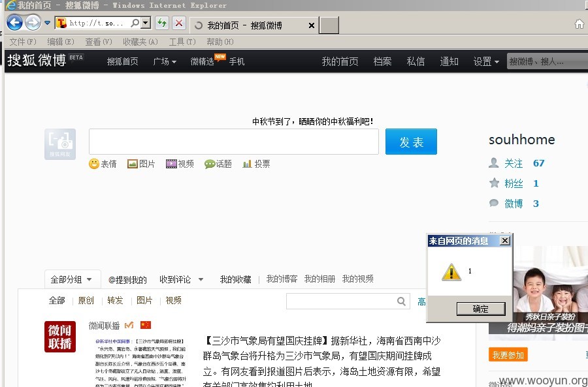
Task: Select the 全部 feed filter
Action: [x=57, y=300]
